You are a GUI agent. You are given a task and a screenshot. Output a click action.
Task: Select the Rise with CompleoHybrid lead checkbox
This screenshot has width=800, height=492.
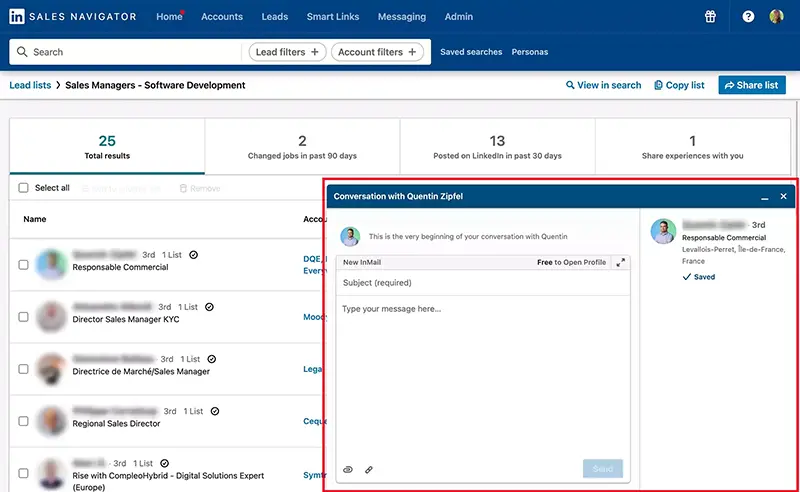pos(23,473)
